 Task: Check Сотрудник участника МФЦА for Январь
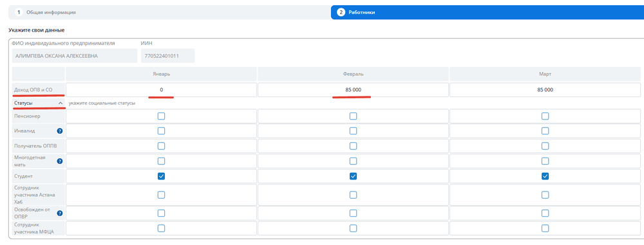click(162, 228)
